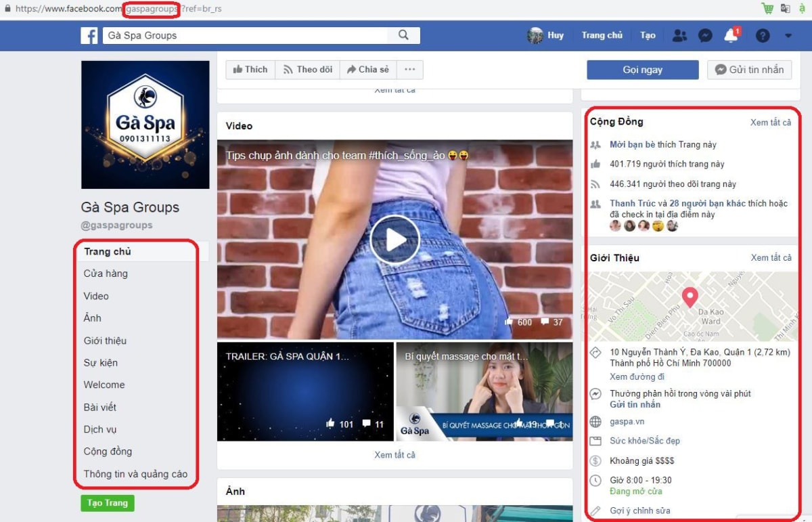Viewport: 812px width, 522px height.
Task: Click in the Facebook search field
Action: [x=246, y=35]
